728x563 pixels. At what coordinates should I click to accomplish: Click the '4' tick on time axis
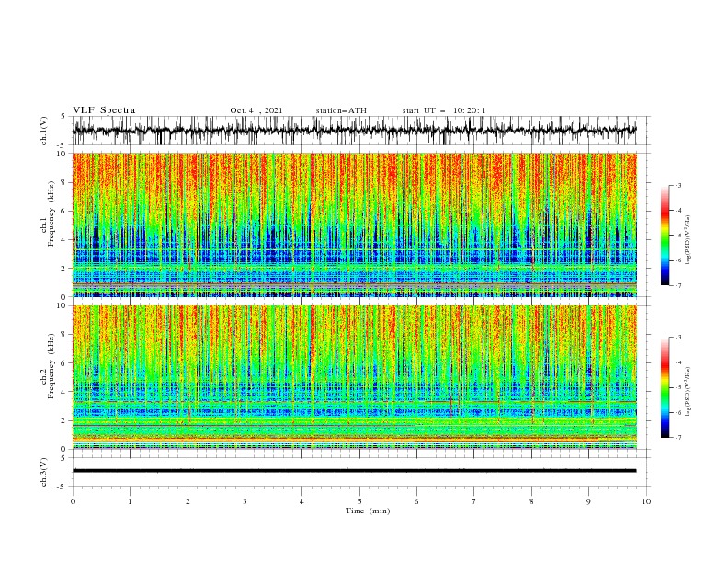coord(301,501)
